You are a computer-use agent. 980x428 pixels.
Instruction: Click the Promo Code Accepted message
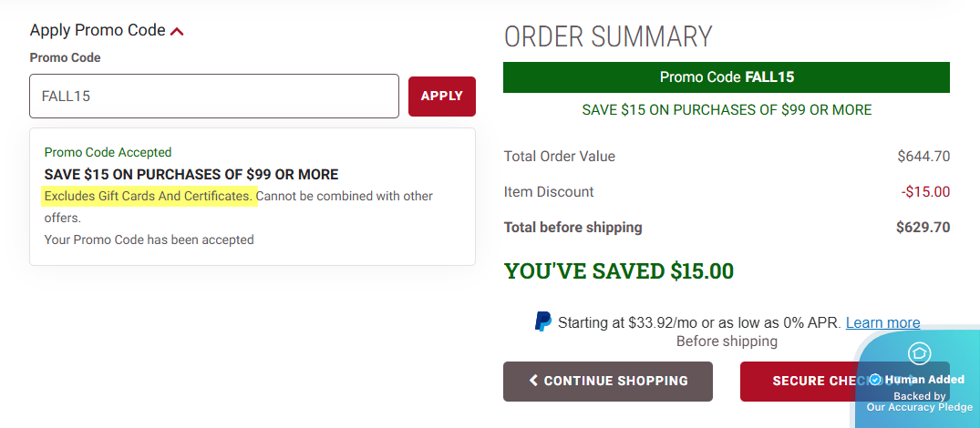108,152
